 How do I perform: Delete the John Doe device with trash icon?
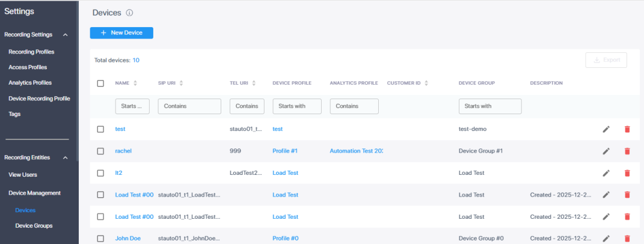(627, 239)
